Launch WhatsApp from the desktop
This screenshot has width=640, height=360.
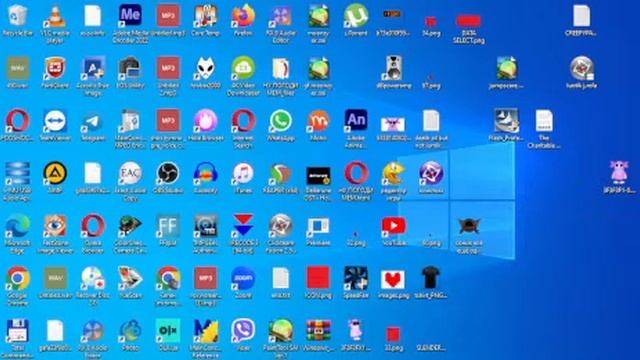coord(281,121)
